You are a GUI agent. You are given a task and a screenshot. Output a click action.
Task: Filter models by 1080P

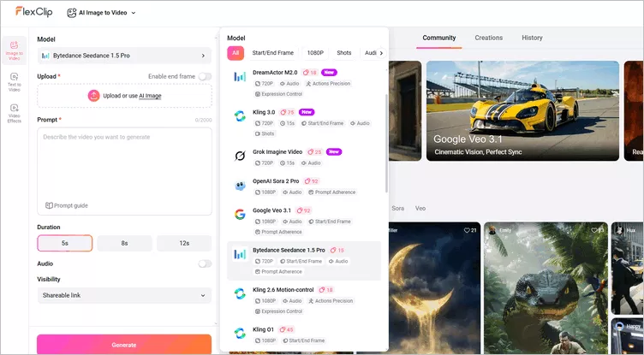(315, 53)
